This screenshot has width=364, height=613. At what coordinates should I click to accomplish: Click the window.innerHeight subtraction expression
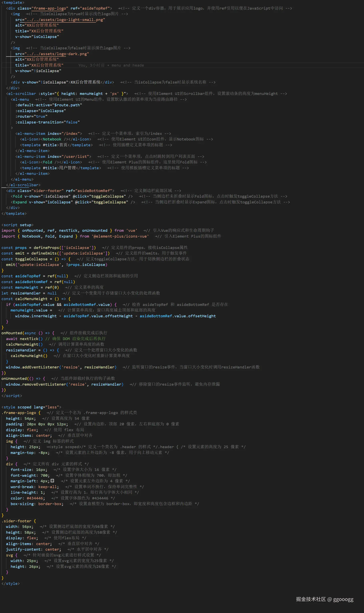(x=115, y=316)
